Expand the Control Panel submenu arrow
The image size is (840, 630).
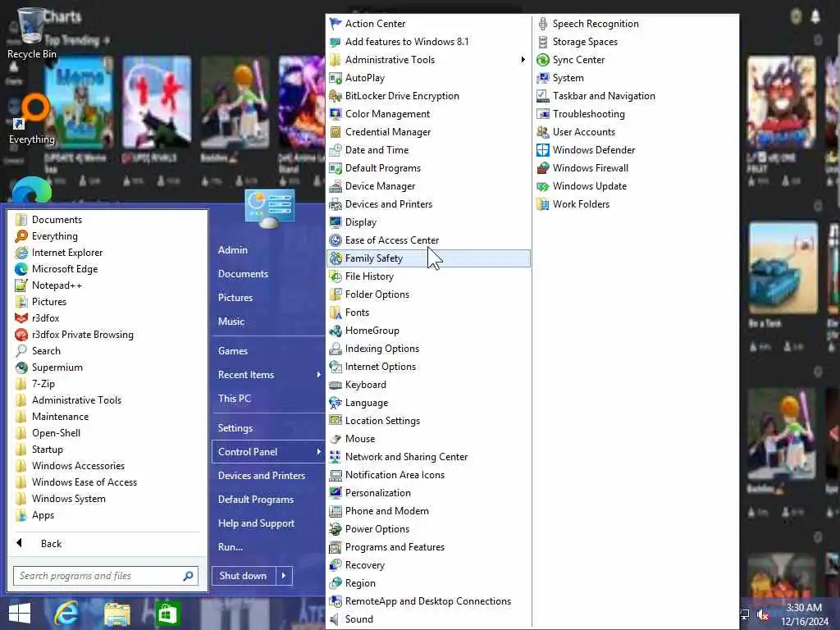319,452
